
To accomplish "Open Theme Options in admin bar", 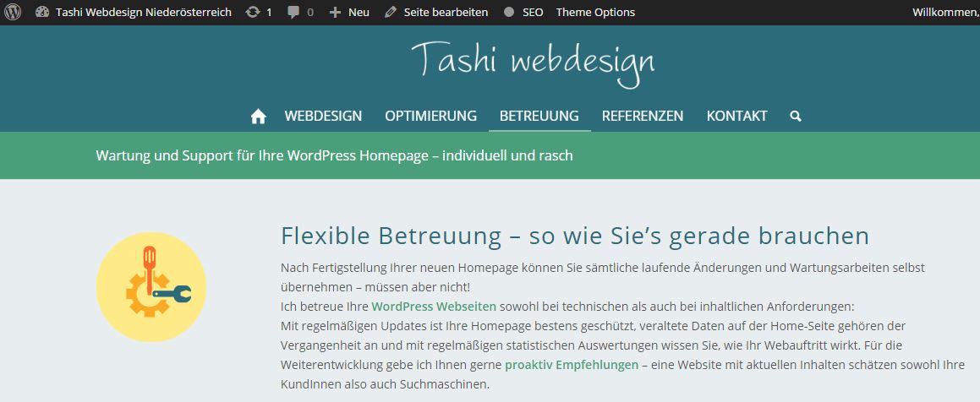I will [x=595, y=12].
